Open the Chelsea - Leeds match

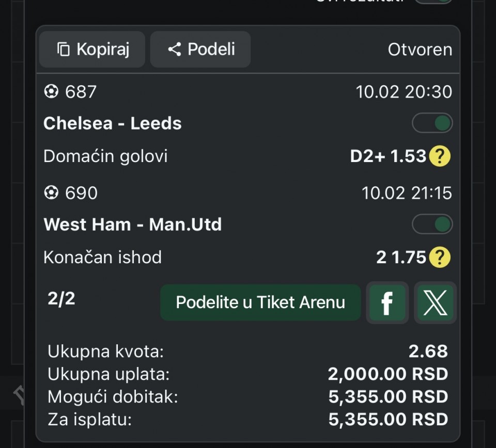(x=113, y=124)
